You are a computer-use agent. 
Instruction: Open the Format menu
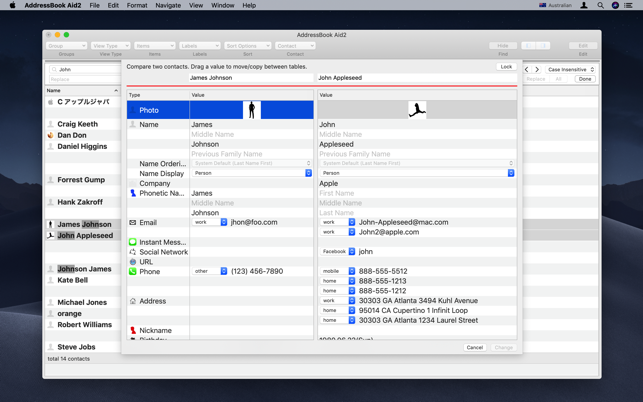137,5
